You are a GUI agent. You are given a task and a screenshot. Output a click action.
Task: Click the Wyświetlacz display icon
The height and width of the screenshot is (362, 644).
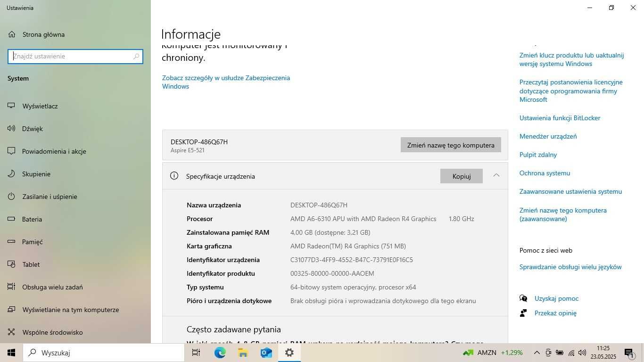12,106
